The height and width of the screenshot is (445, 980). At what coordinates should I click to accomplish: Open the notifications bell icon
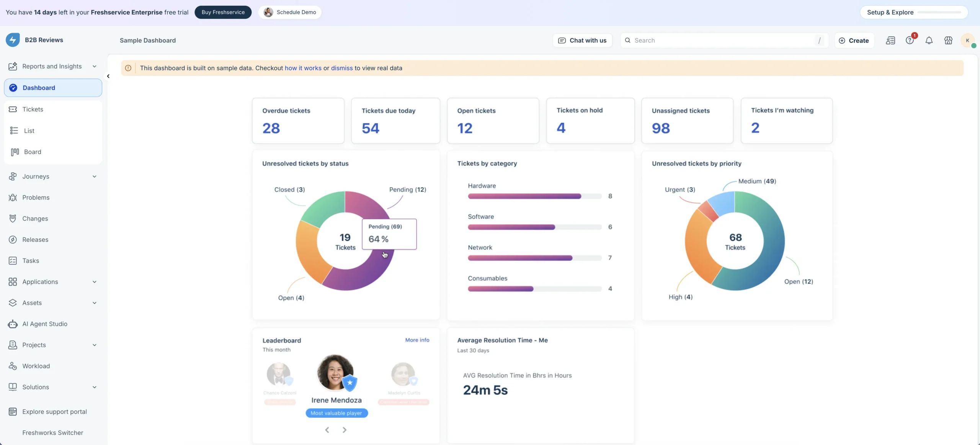929,40
